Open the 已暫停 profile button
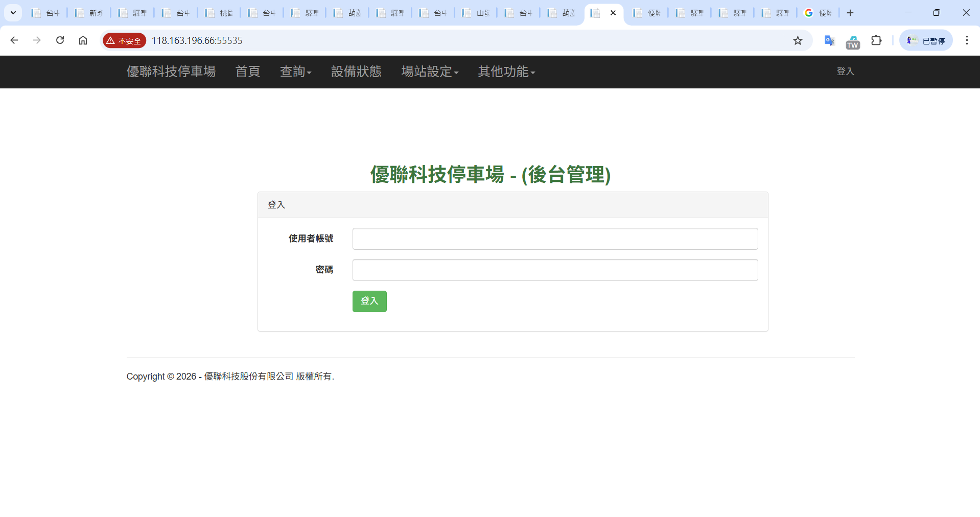The width and height of the screenshot is (980, 517). (x=926, y=40)
